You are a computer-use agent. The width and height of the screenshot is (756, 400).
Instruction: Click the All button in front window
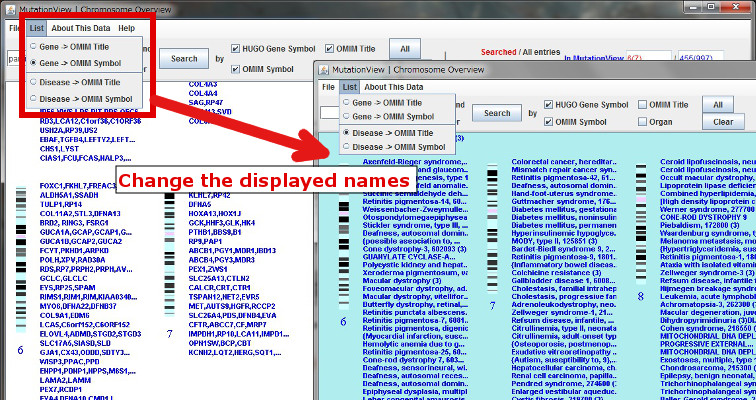(x=718, y=104)
